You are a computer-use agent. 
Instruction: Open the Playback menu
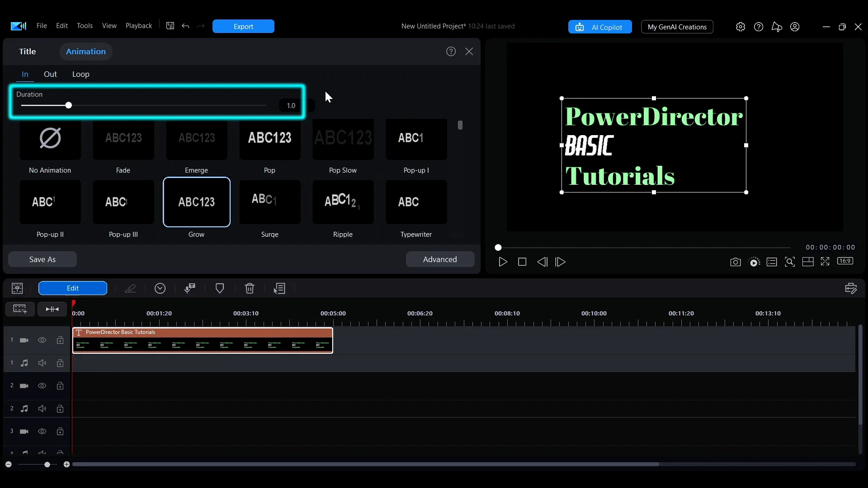(x=139, y=26)
